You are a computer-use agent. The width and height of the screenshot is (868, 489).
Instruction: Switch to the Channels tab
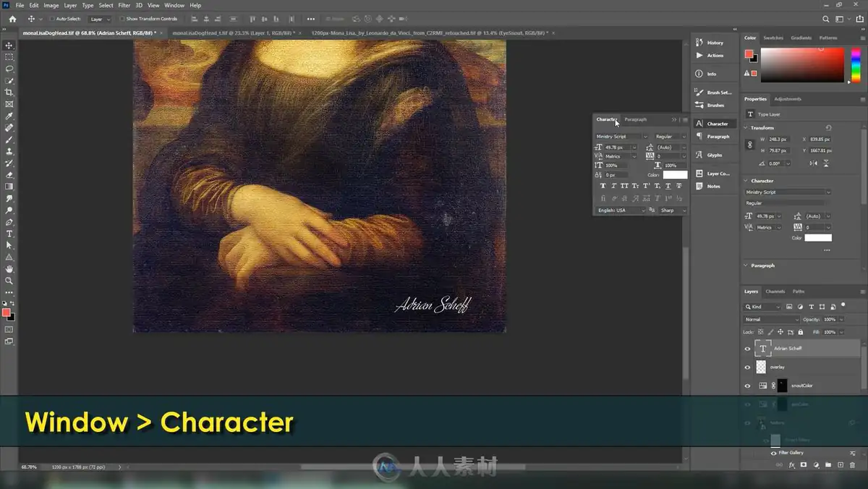pyautogui.click(x=775, y=292)
